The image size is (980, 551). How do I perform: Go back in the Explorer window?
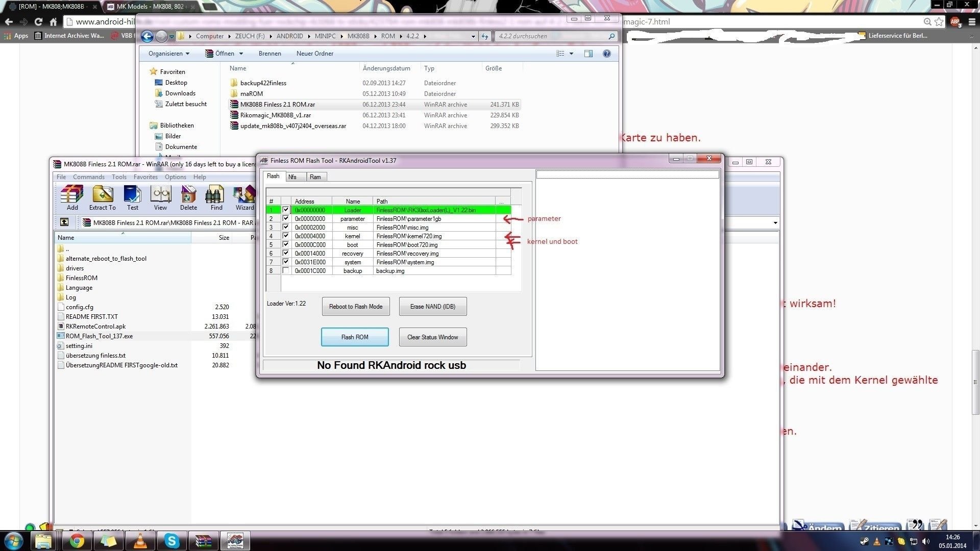(x=147, y=36)
